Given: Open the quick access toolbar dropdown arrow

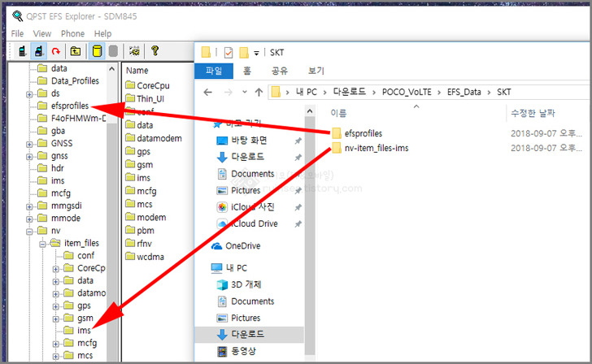Looking at the screenshot, I should (x=256, y=53).
